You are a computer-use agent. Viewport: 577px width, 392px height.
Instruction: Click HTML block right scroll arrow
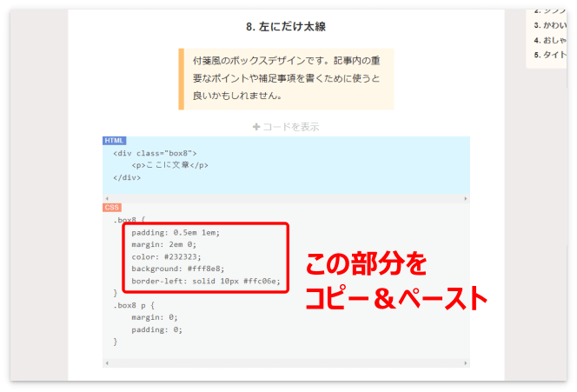[x=466, y=199]
